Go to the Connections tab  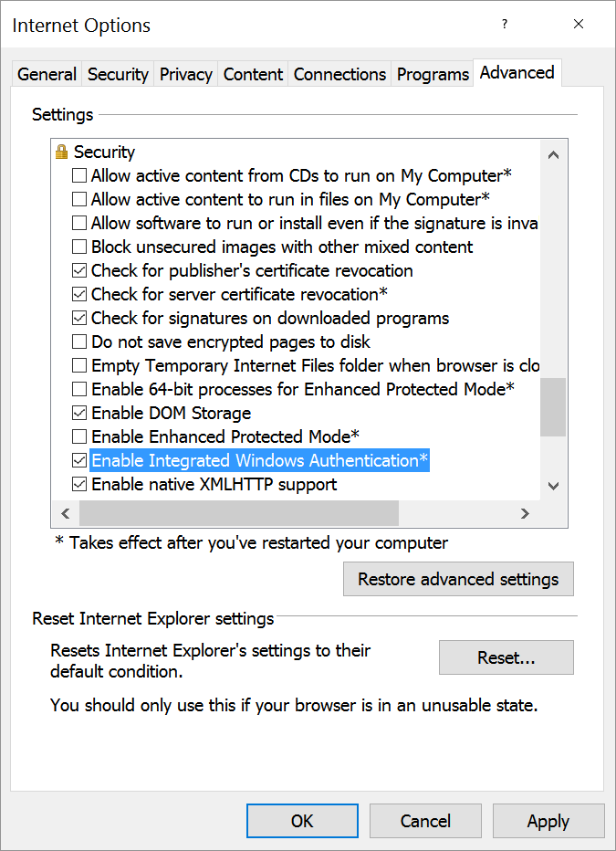339,74
